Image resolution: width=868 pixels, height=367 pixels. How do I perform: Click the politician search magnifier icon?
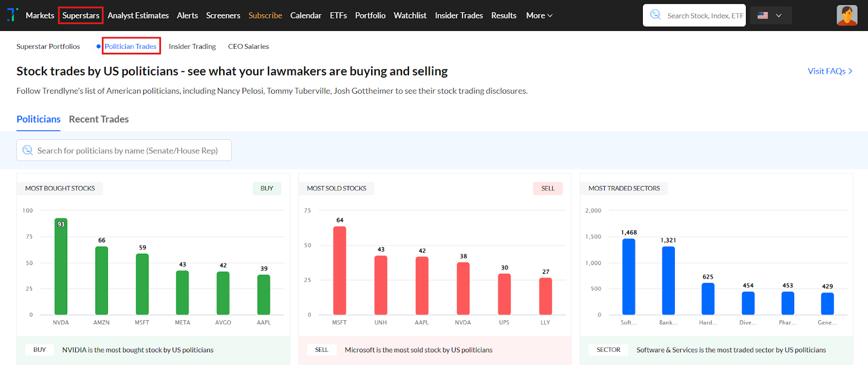(28, 150)
